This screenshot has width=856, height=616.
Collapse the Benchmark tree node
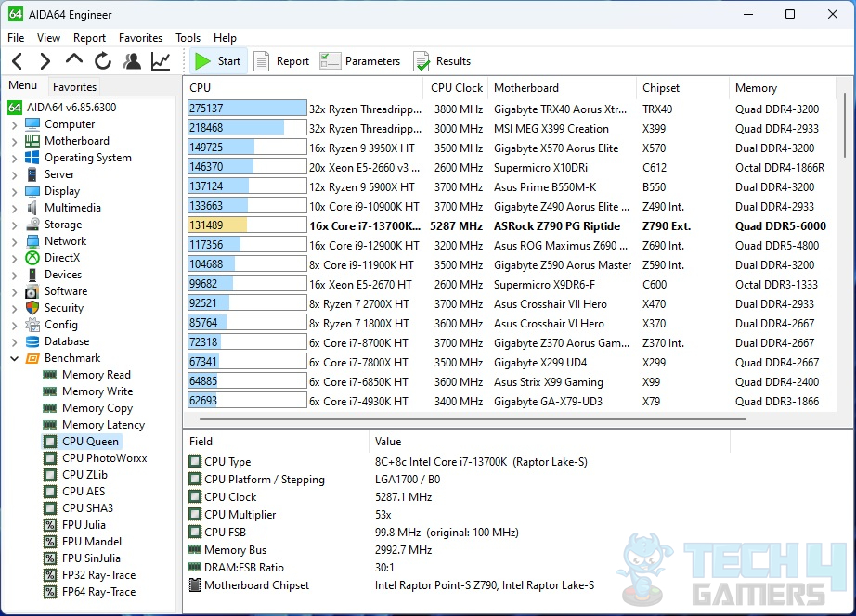pos(14,358)
